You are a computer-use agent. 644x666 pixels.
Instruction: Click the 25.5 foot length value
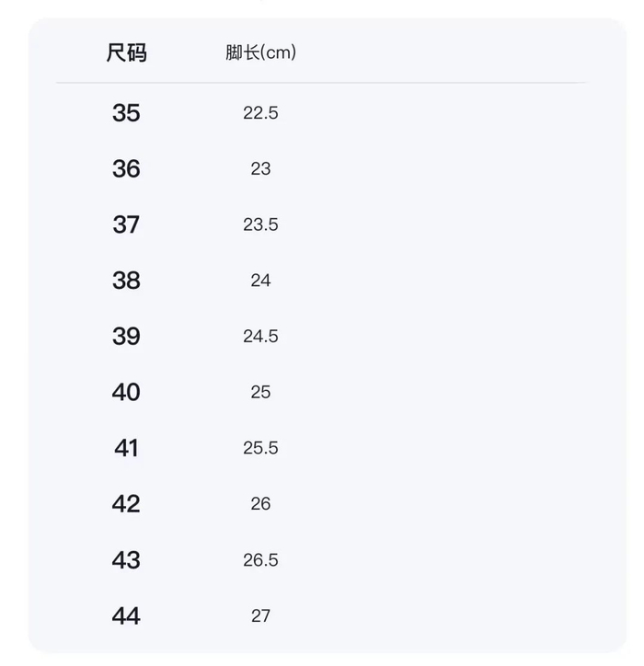point(260,448)
